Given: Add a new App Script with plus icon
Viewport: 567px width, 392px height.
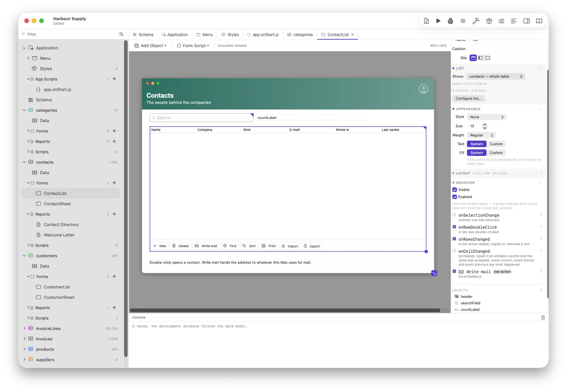Looking at the screenshot, I should 114,79.
